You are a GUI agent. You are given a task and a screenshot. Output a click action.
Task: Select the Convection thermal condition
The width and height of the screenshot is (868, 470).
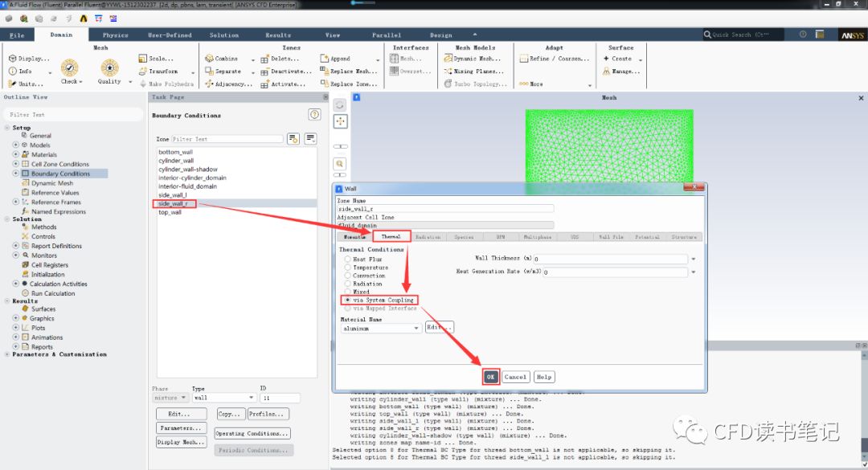click(x=348, y=275)
